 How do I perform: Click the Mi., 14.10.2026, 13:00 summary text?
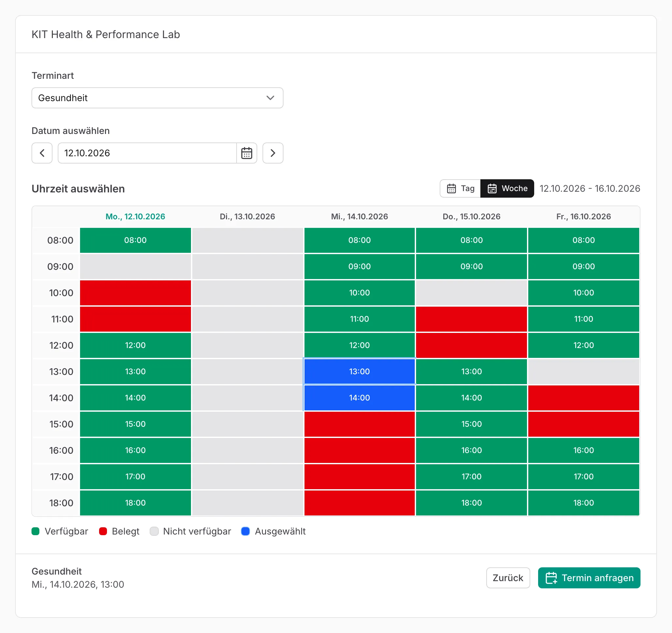(78, 584)
